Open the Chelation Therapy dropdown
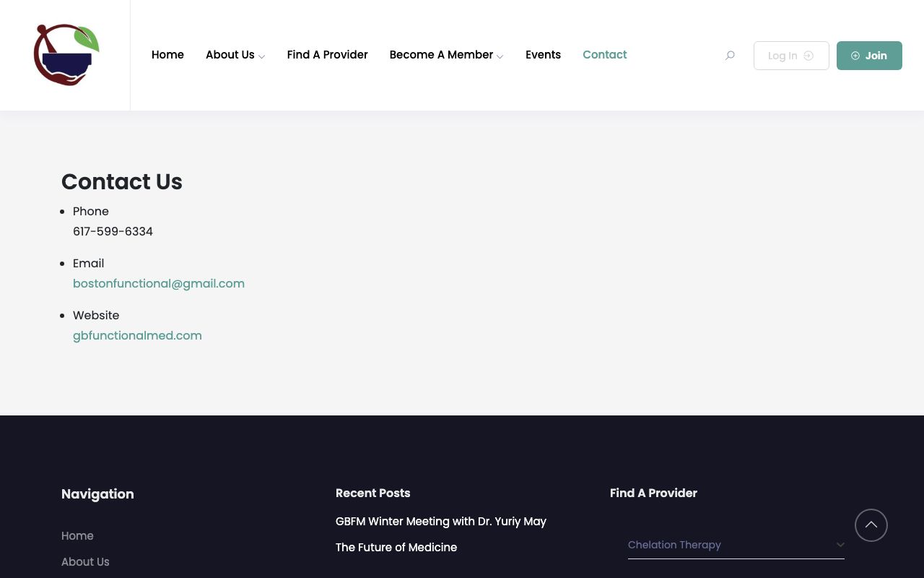This screenshot has width=924, height=578. pos(736,545)
